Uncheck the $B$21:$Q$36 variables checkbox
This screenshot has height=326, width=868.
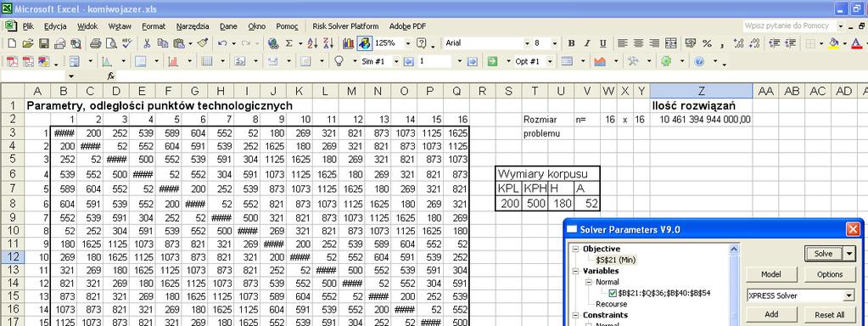pyautogui.click(x=613, y=293)
